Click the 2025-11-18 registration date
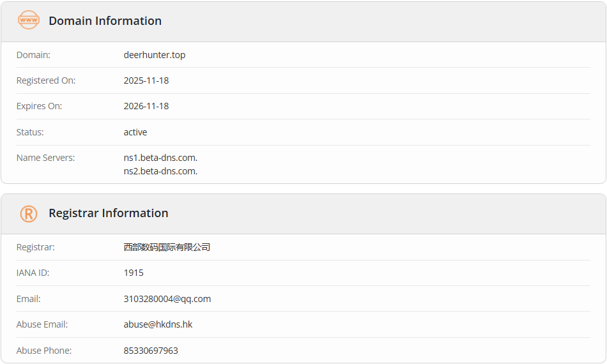Image resolution: width=607 pixels, height=364 pixels. tap(146, 80)
